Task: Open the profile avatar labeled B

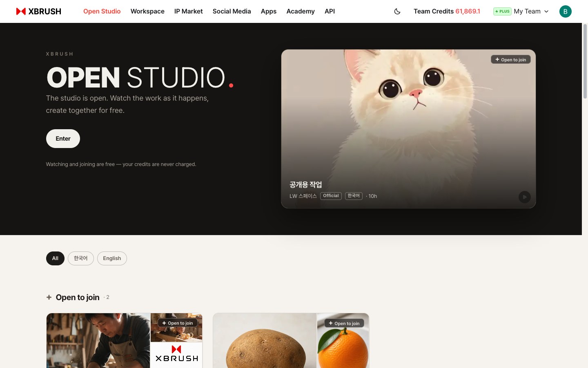Action: coord(565,11)
